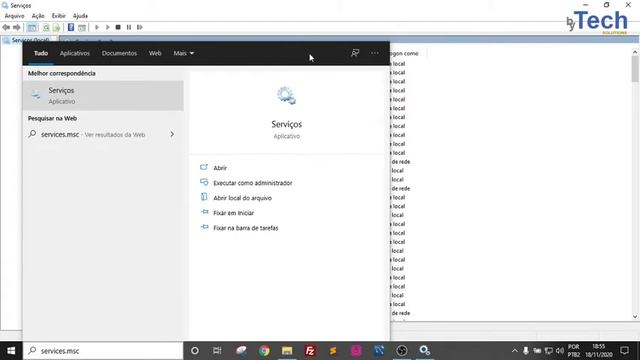Open the pink app icon on taskbar
The width and height of the screenshot is (640, 360).
click(356, 351)
